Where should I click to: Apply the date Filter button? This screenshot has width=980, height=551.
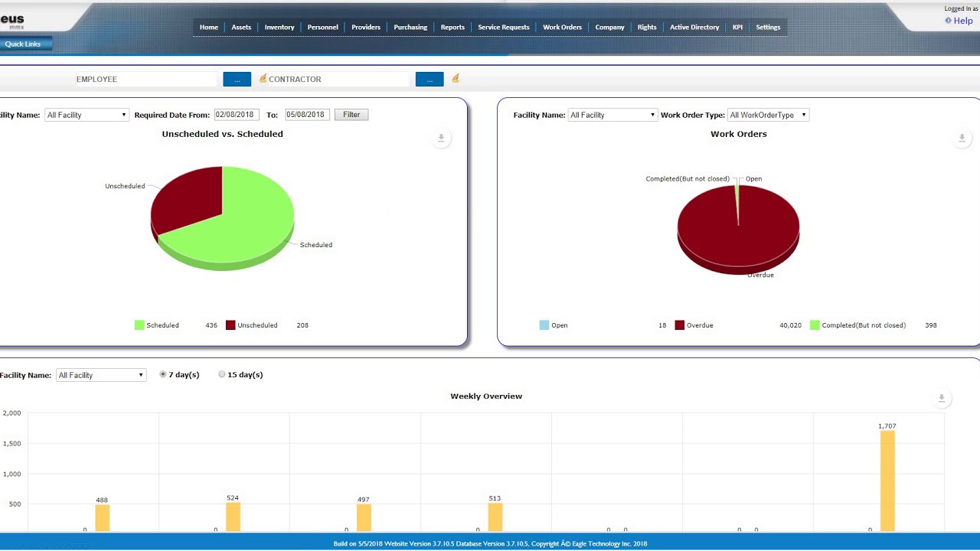(x=351, y=115)
